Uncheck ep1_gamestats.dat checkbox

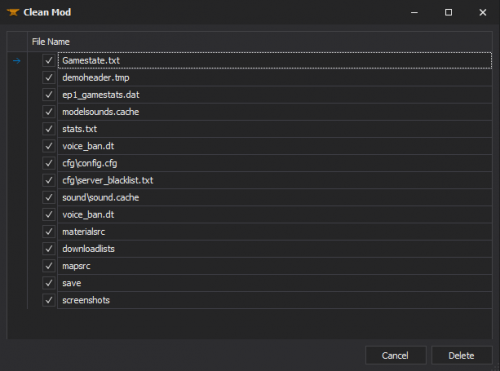click(x=49, y=95)
